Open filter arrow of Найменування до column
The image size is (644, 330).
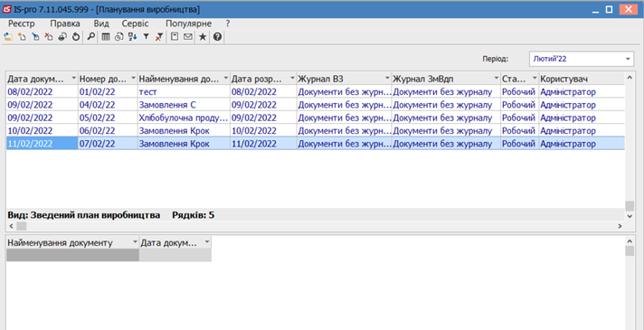[x=225, y=78]
